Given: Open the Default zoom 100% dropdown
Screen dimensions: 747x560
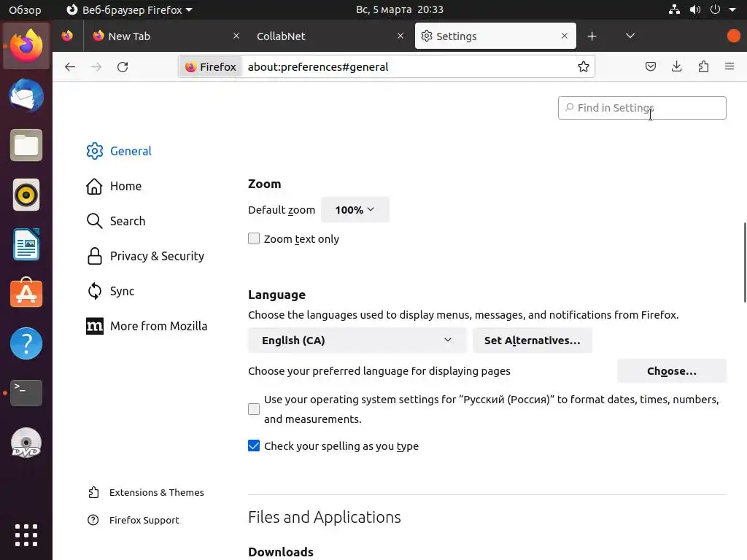Looking at the screenshot, I should click(x=355, y=210).
